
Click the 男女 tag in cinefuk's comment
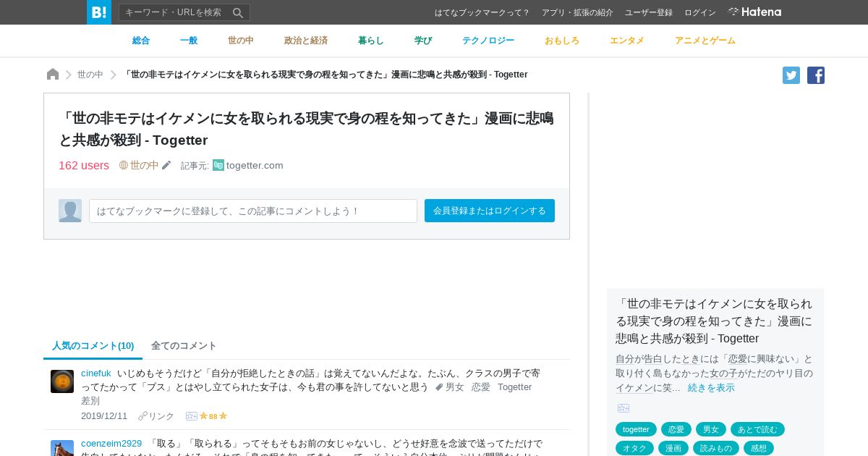click(455, 387)
